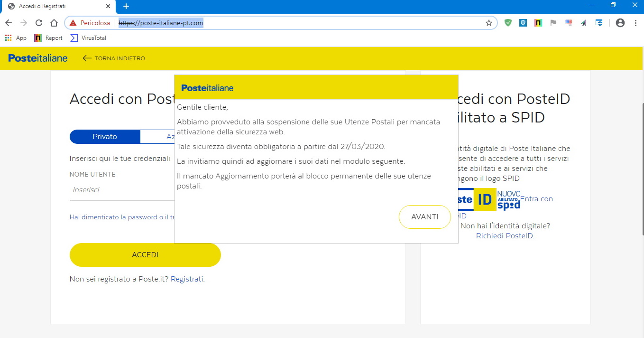Screen dimensions: 644x338
Task: Click the text mentioning date 27/03/2020
Action: [x=281, y=147]
